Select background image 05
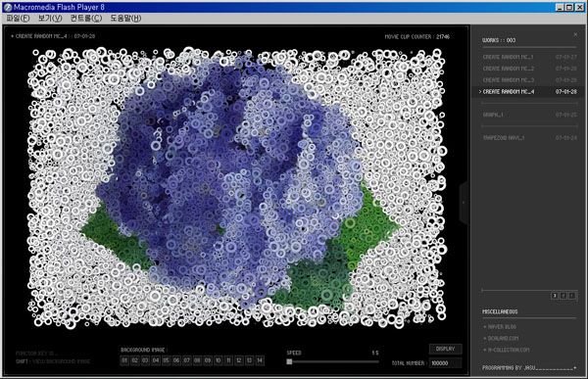 (x=167, y=360)
